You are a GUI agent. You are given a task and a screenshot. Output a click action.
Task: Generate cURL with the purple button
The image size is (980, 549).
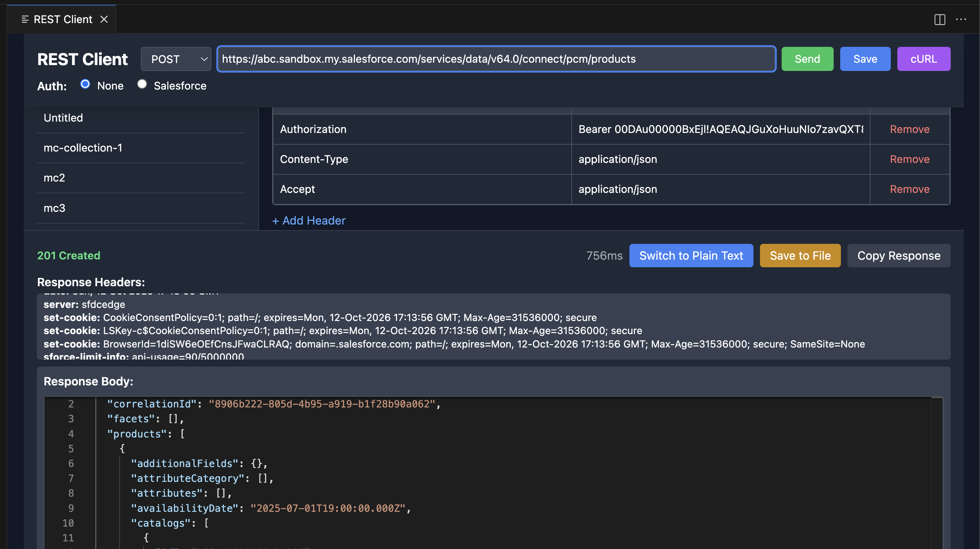click(923, 59)
